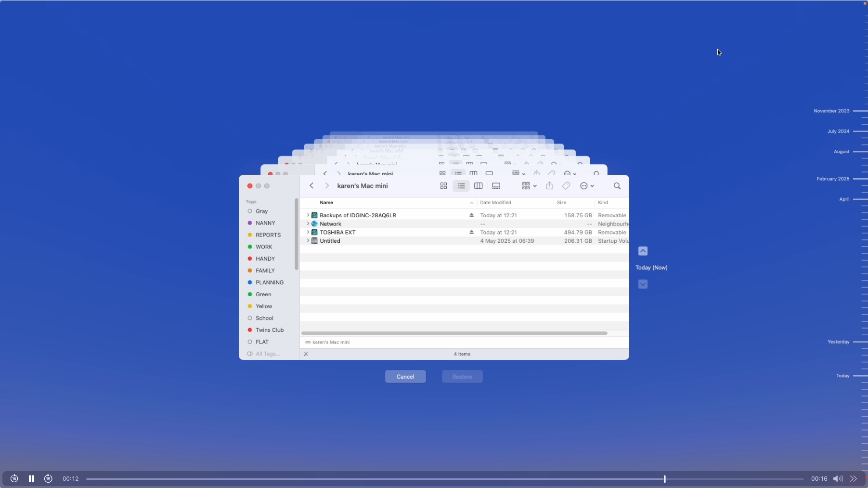
Task: Go to previous backup with up arrow
Action: click(643, 251)
